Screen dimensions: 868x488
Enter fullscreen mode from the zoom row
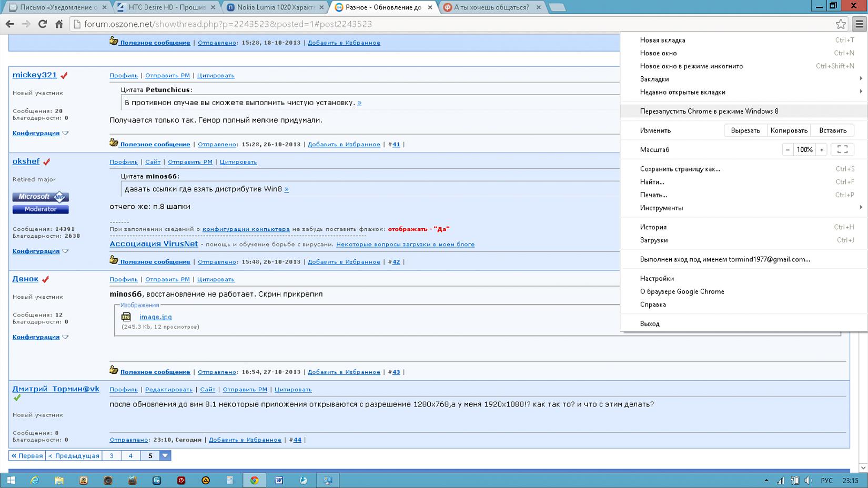pos(842,149)
